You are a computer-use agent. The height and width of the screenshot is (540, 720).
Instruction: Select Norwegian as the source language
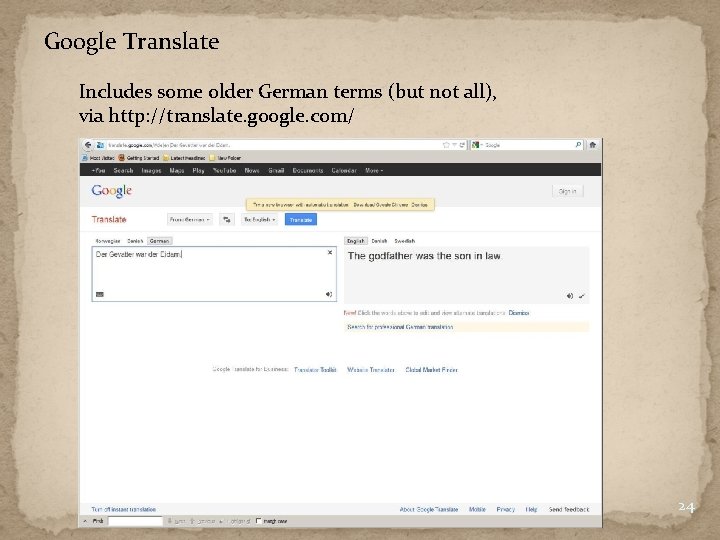pyautogui.click(x=108, y=241)
